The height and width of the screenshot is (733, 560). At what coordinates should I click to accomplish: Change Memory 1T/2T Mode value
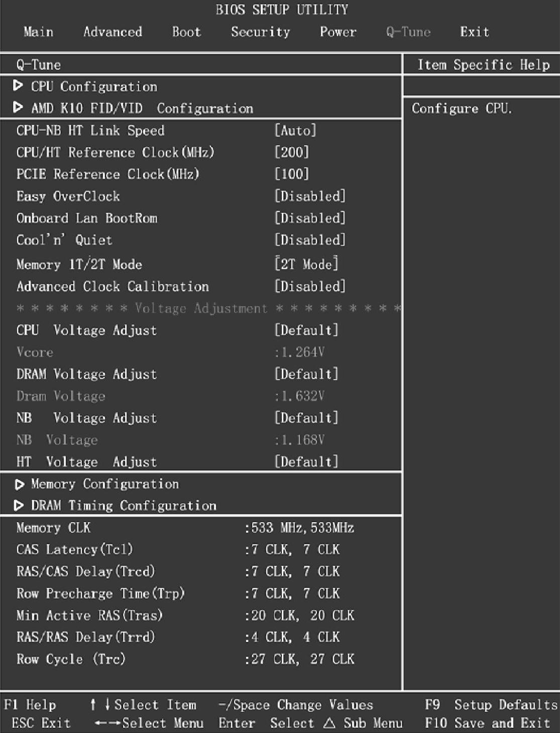pos(306,264)
